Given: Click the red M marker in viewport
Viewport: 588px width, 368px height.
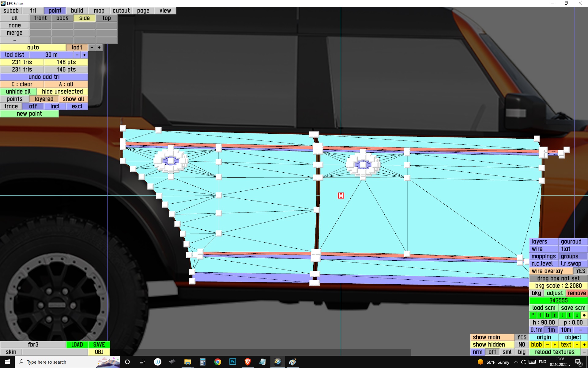Looking at the screenshot, I should coord(341,196).
